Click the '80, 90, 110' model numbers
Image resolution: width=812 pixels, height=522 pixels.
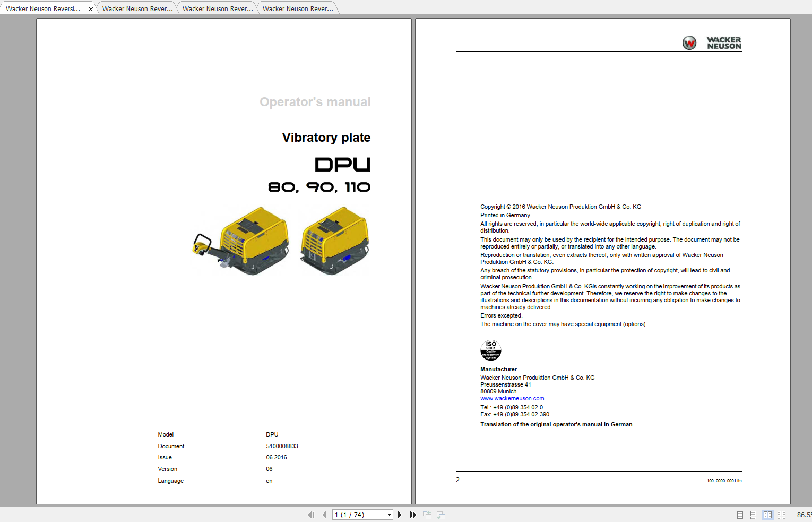(319, 187)
